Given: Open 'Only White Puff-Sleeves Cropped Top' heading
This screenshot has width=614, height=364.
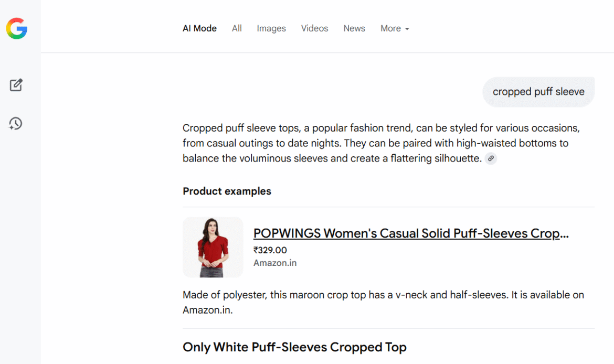Looking at the screenshot, I should point(294,347).
